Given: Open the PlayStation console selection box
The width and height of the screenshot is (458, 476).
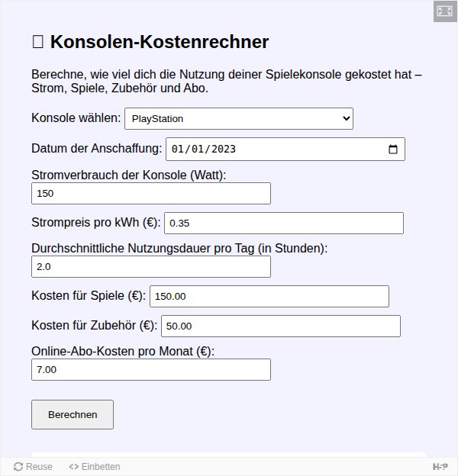Looking at the screenshot, I should (x=239, y=119).
